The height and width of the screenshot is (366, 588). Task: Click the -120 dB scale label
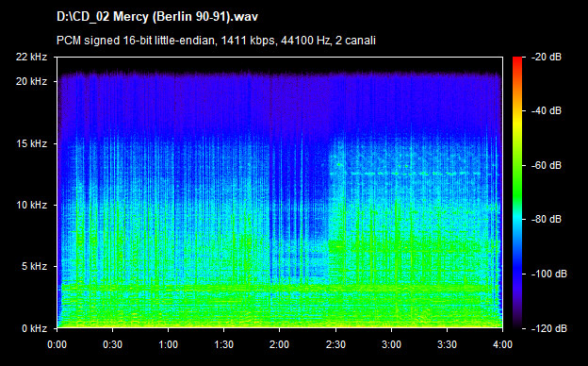click(549, 328)
